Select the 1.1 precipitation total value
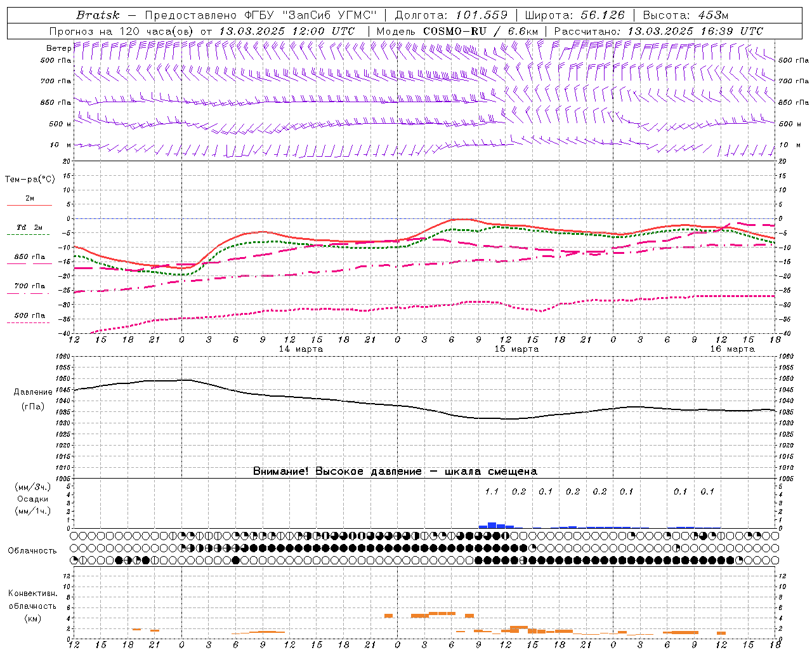 (x=492, y=491)
